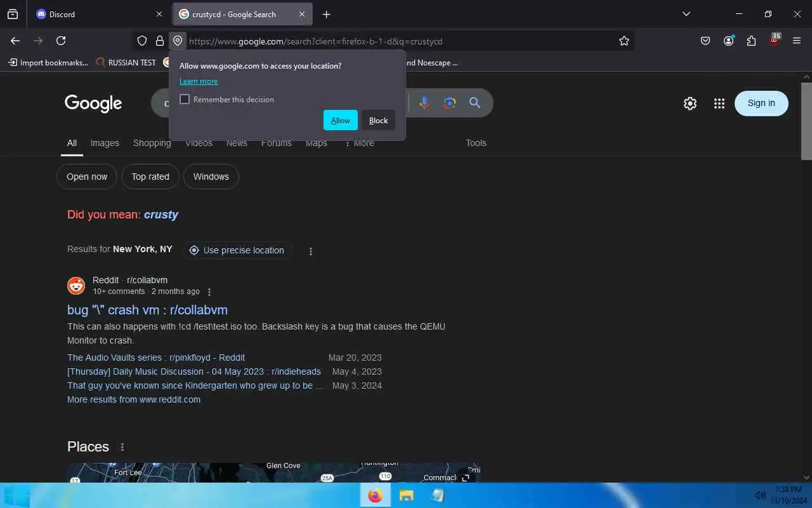The width and height of the screenshot is (812, 508).
Task: Open Firefox View icon in tab bar
Action: click(13, 14)
